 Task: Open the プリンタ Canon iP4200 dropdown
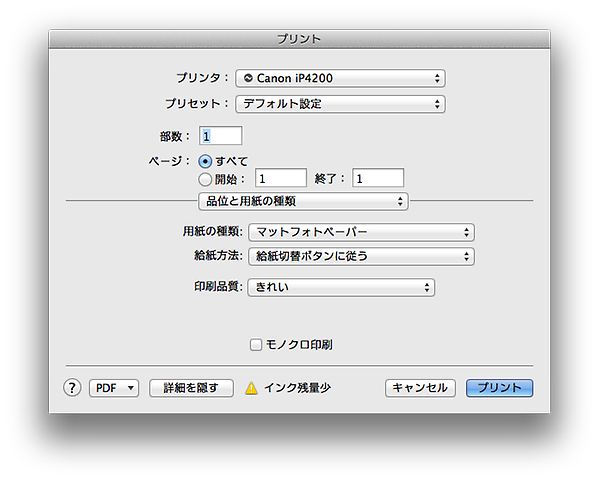pos(340,78)
